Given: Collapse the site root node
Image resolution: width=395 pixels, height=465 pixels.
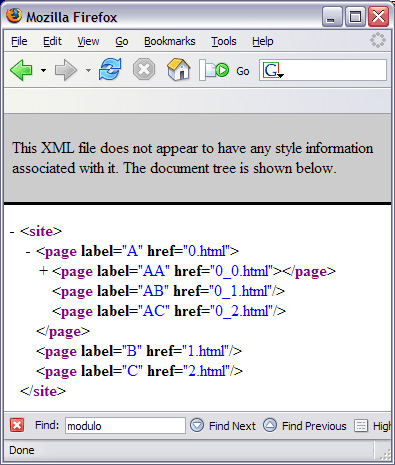Looking at the screenshot, I should 12,232.
